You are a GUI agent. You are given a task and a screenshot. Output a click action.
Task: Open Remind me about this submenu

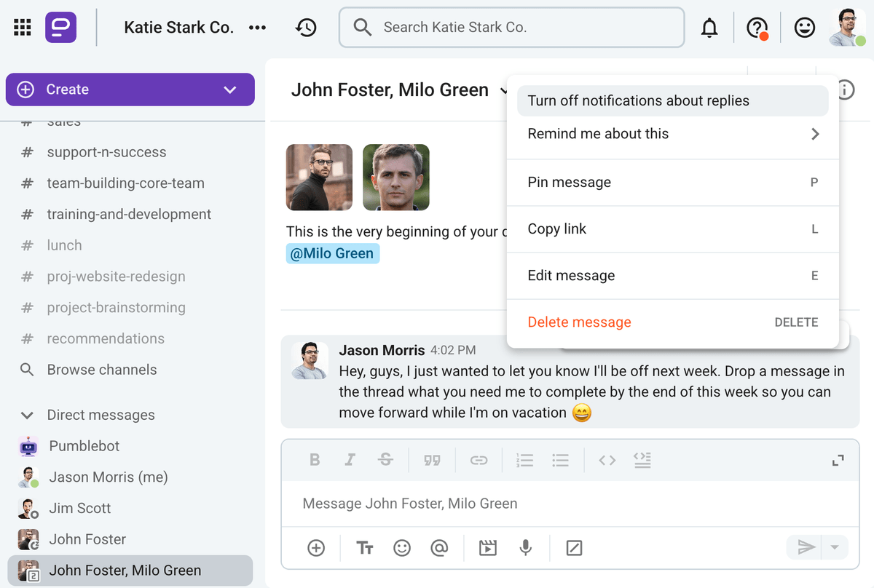[672, 134]
